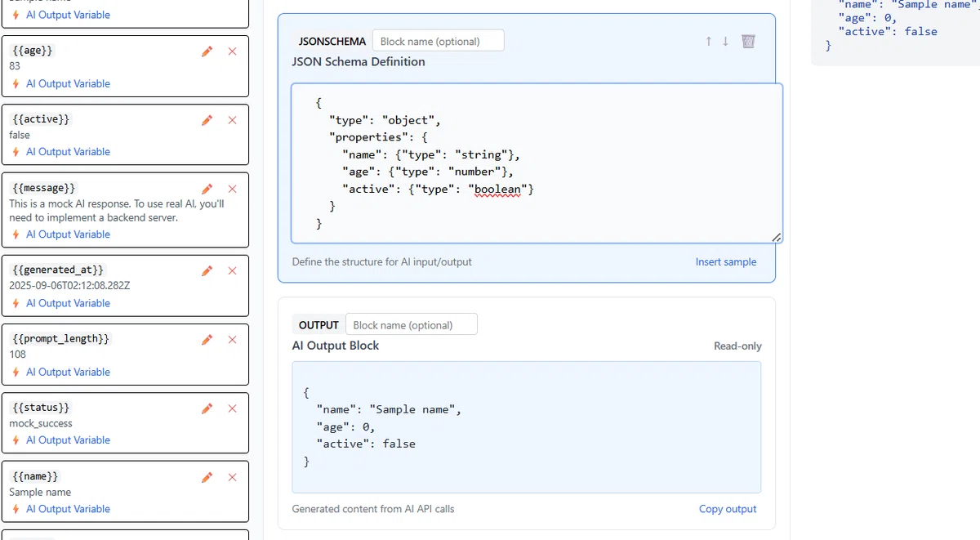Click lightning icon under {{active}} variable
The image size is (980, 540).
(x=16, y=151)
